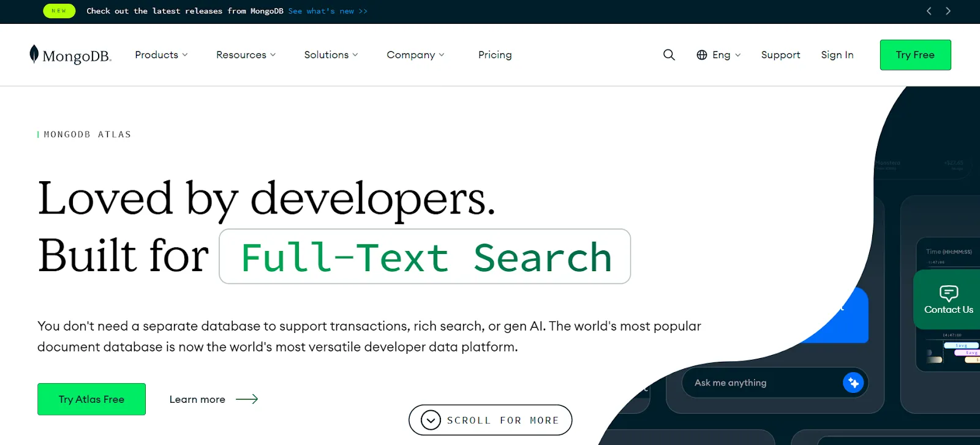The width and height of the screenshot is (980, 445).
Task: Click the MongoDB leaf logo
Action: click(34, 54)
